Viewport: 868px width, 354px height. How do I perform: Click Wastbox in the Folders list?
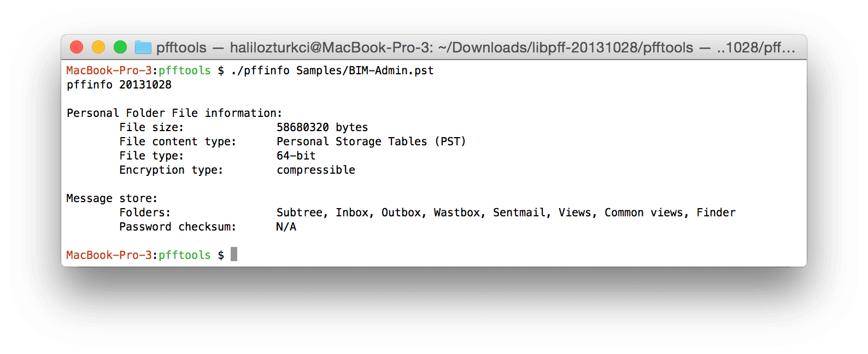pos(456,213)
